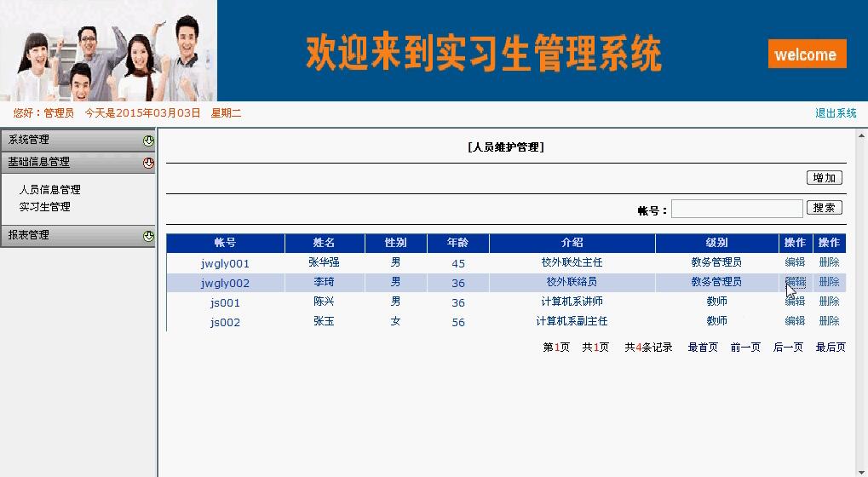Click the 共4条记录 record count text

pyautogui.click(x=648, y=347)
